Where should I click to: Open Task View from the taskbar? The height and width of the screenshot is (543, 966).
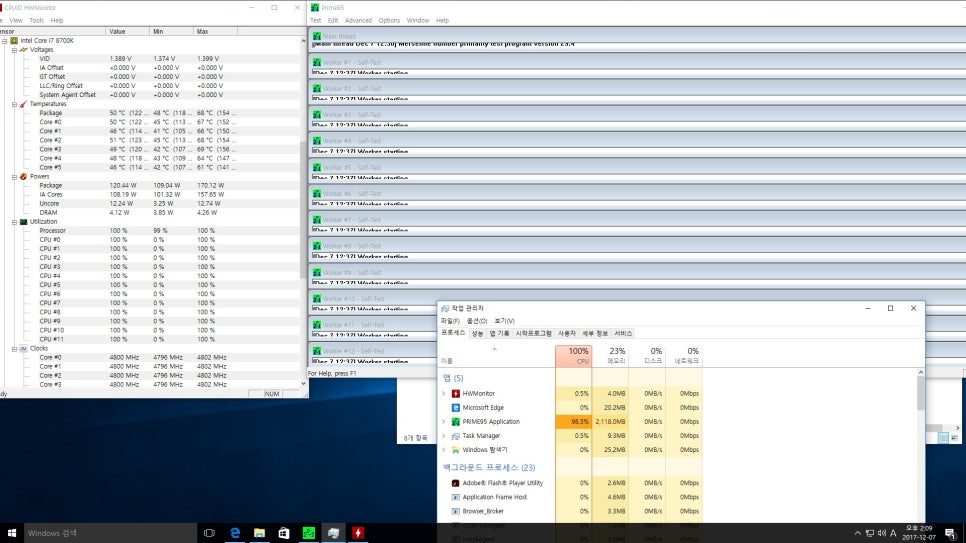click(x=209, y=533)
